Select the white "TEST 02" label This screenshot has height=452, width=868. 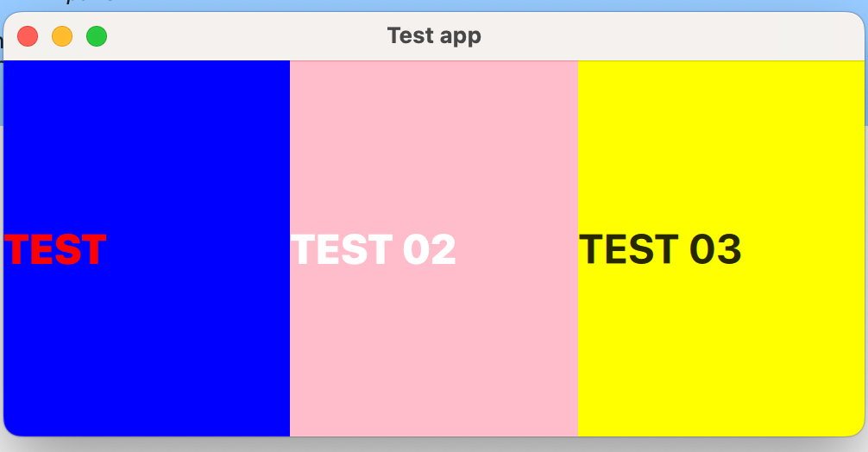point(373,249)
